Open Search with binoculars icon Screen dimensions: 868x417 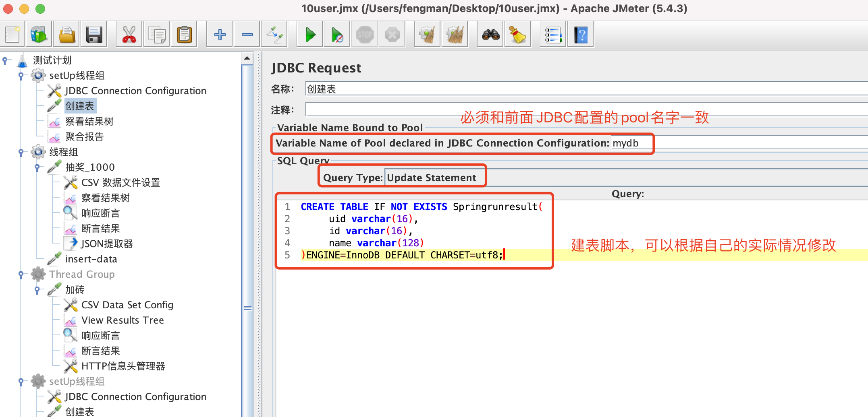click(490, 35)
